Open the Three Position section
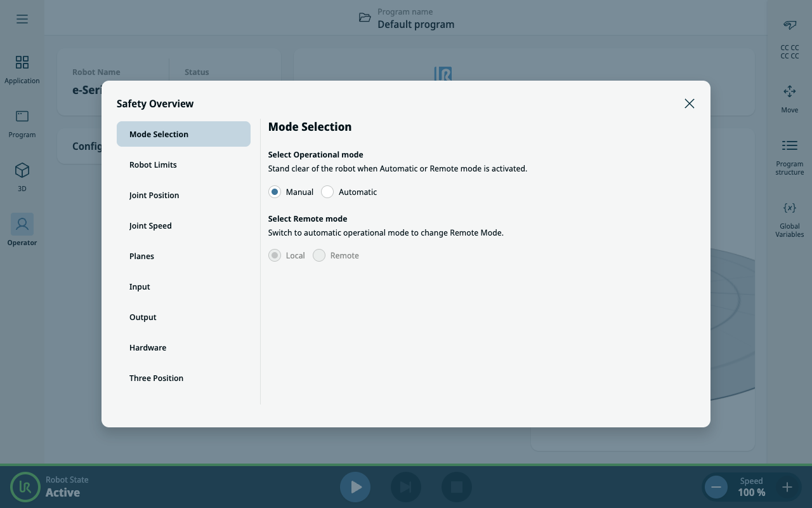The image size is (812, 508). (156, 378)
